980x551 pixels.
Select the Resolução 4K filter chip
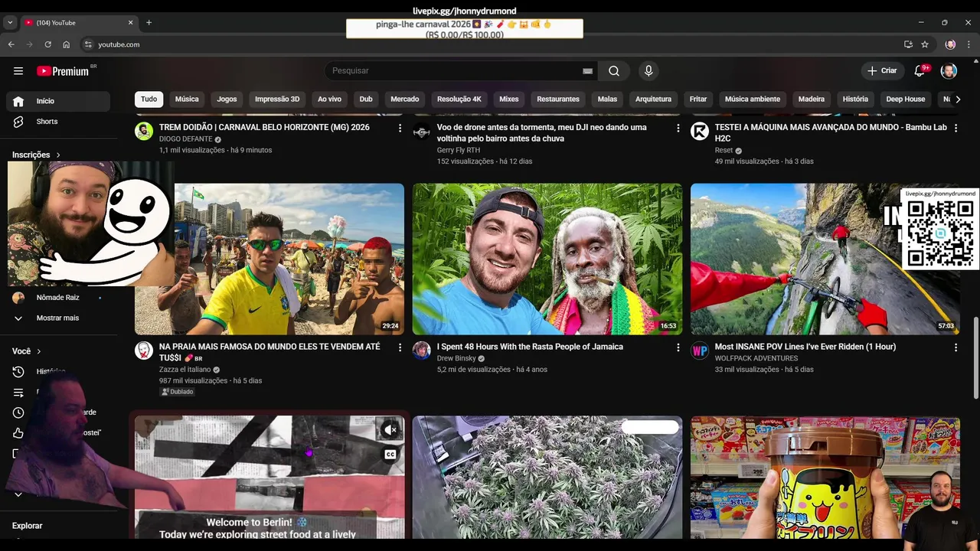459,99
